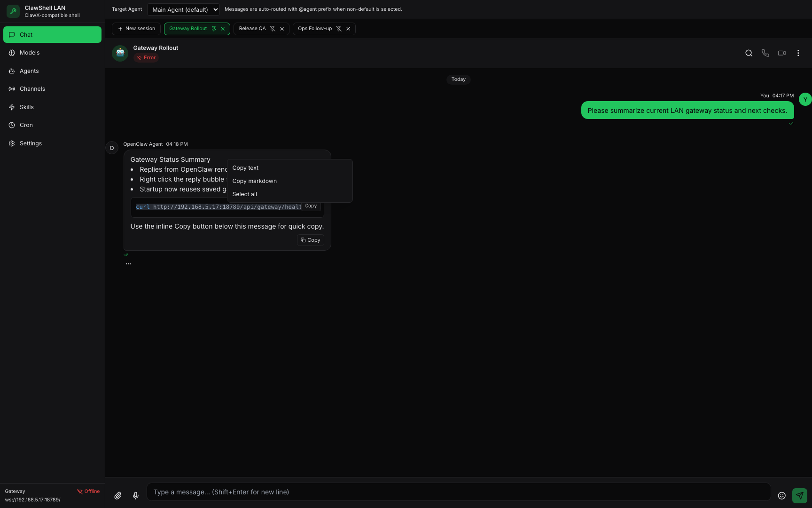
Task: Switch to the Ops Follow-up session tab
Action: coord(315,29)
